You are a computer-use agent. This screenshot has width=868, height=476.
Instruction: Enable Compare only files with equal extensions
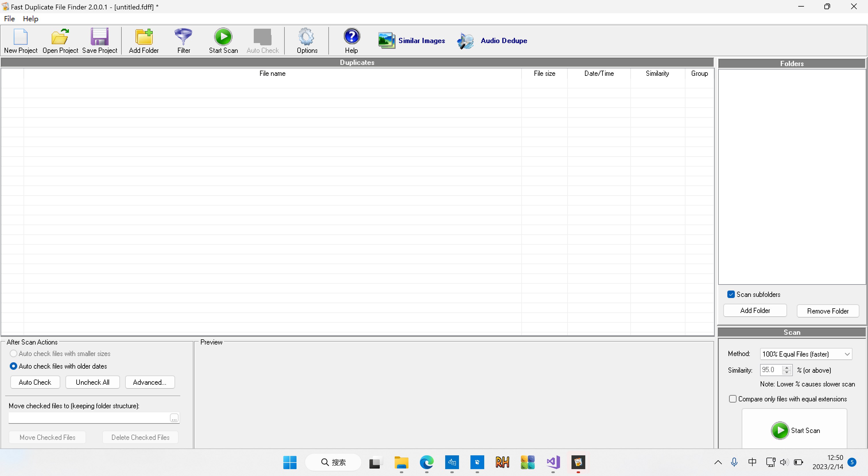coord(733,399)
